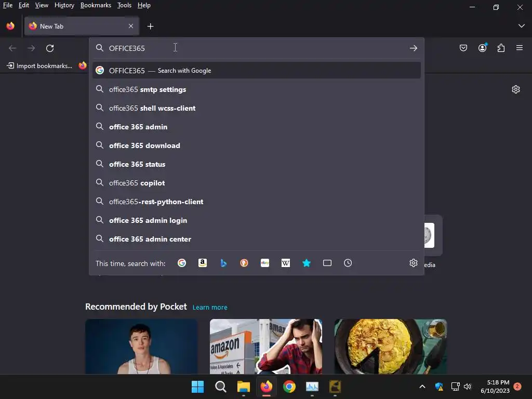532x399 pixels.
Task: Switch to Google Chrome in taskbar
Action: tap(289, 387)
